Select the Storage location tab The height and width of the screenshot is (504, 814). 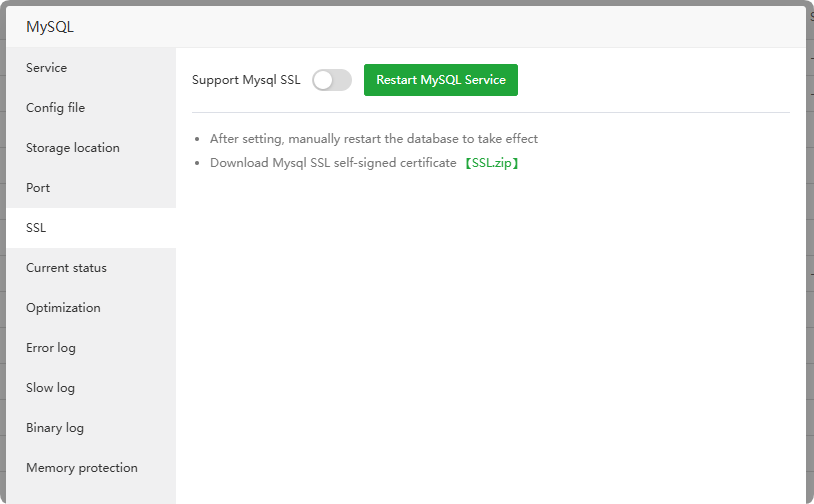[73, 148]
